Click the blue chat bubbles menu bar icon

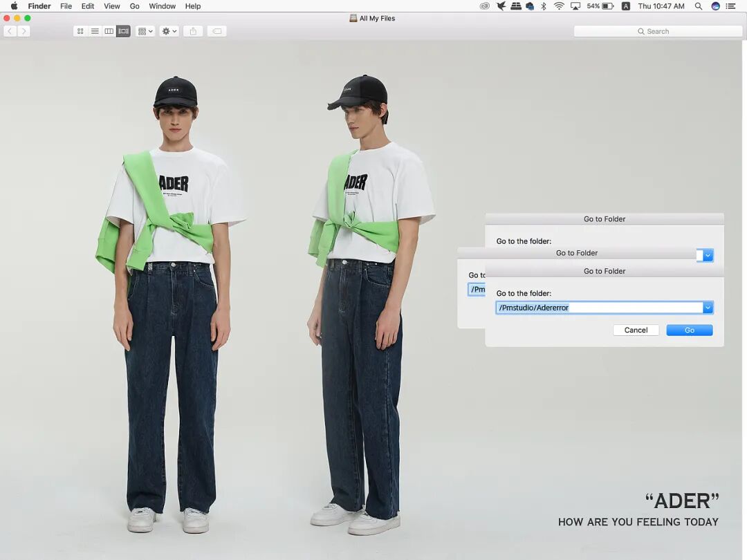coord(530,6)
